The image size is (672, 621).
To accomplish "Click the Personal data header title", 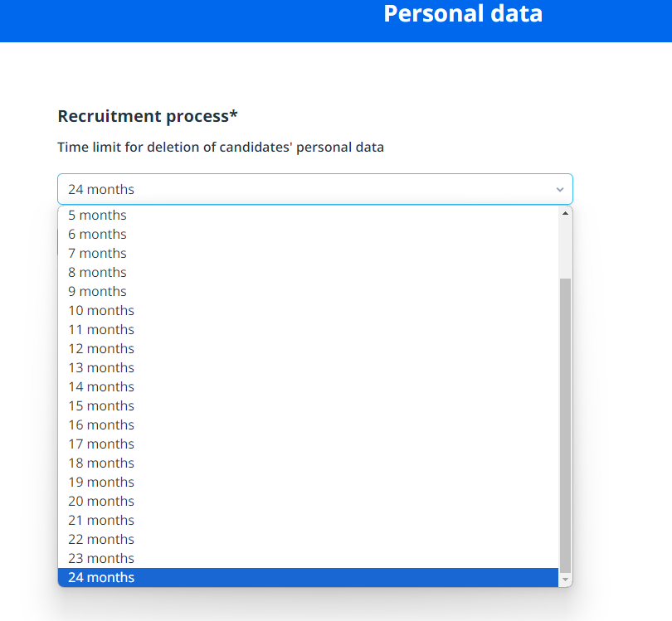I will pos(463,14).
